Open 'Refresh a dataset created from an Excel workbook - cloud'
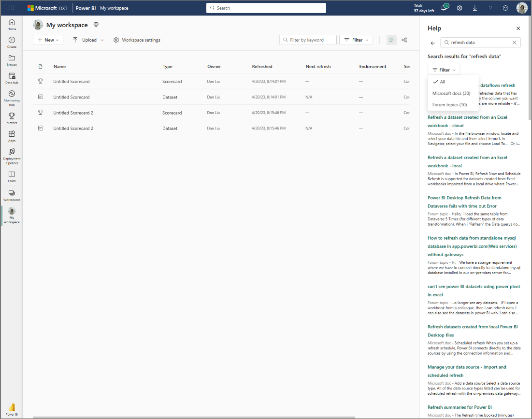 point(467,121)
